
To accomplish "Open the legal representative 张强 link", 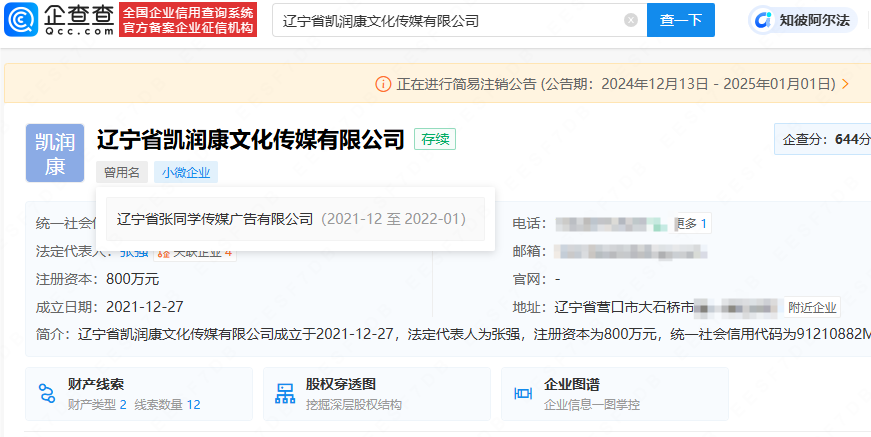I will coord(134,252).
